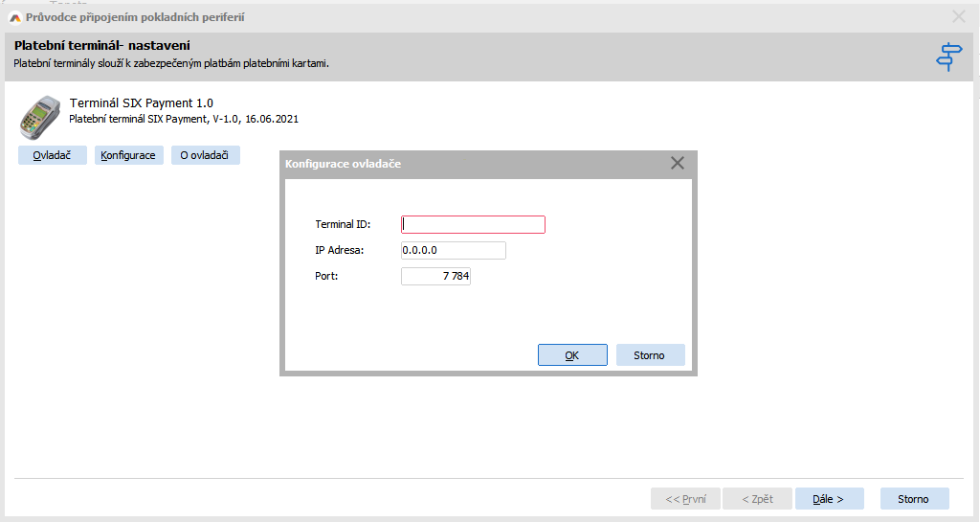Click the První first-step button
This screenshot has width=980, height=522.
click(685, 499)
